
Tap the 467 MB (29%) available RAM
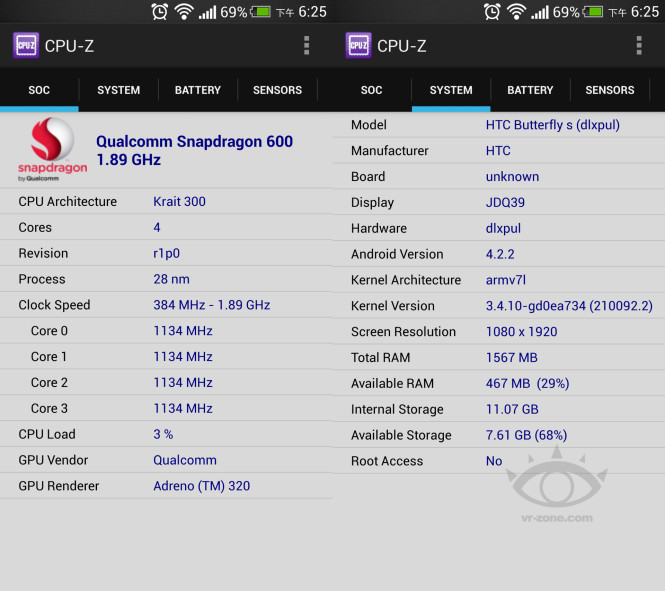[x=527, y=383]
